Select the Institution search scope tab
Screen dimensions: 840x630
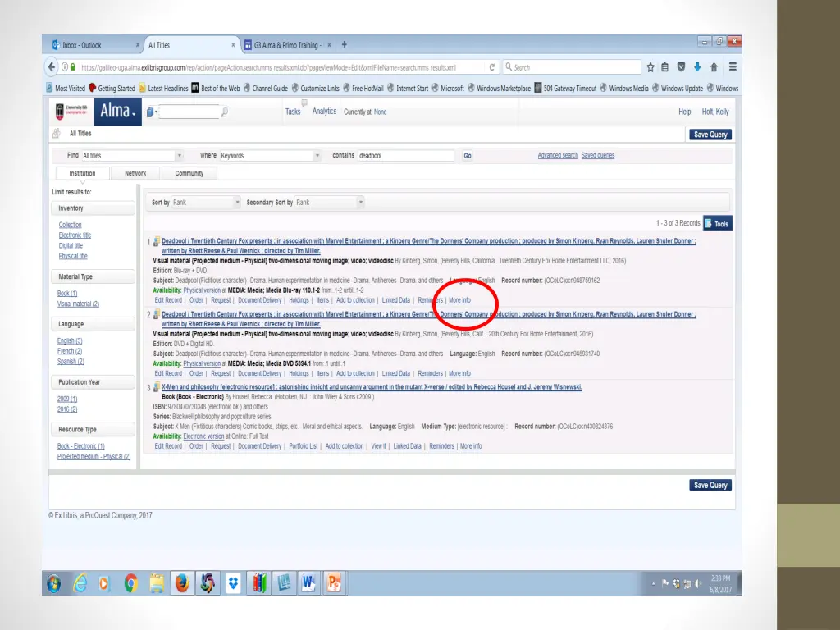pyautogui.click(x=83, y=173)
